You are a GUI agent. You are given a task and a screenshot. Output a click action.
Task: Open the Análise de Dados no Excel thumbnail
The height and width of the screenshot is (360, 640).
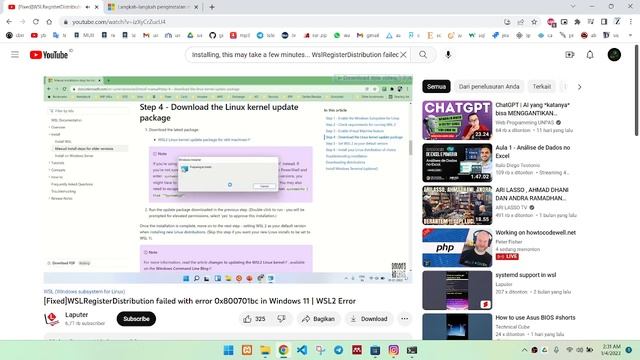[457, 163]
